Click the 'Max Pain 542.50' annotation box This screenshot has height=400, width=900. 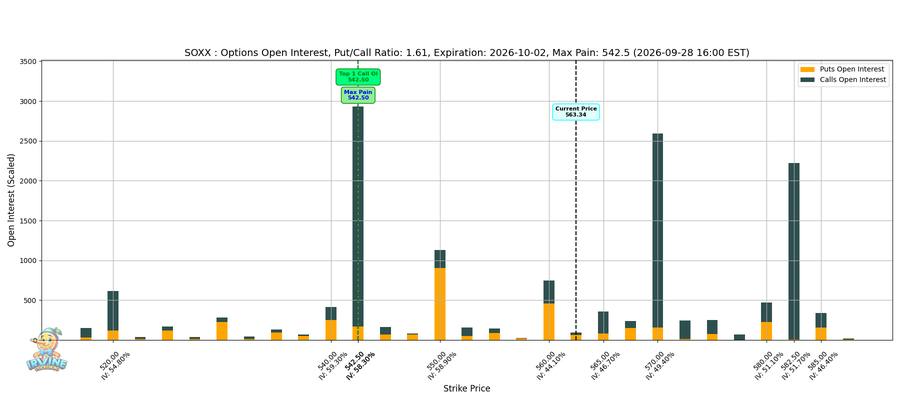(x=358, y=95)
